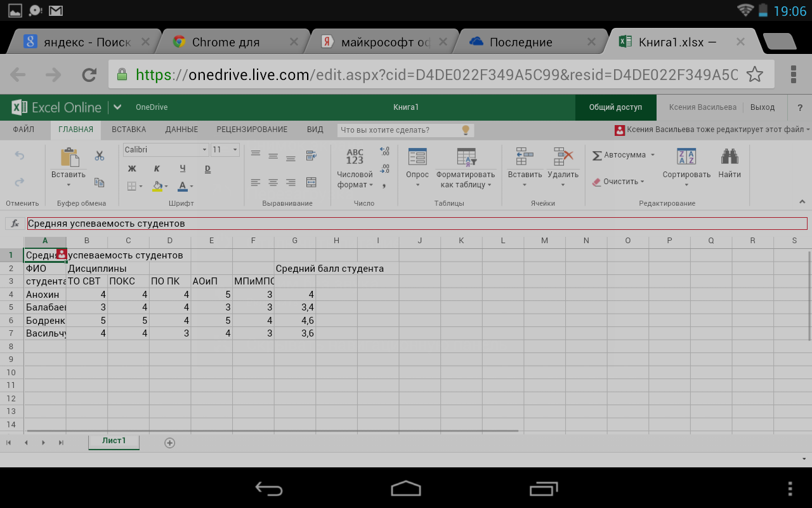
Task: Click the Survey (Опрос) icon
Action: tap(417, 157)
